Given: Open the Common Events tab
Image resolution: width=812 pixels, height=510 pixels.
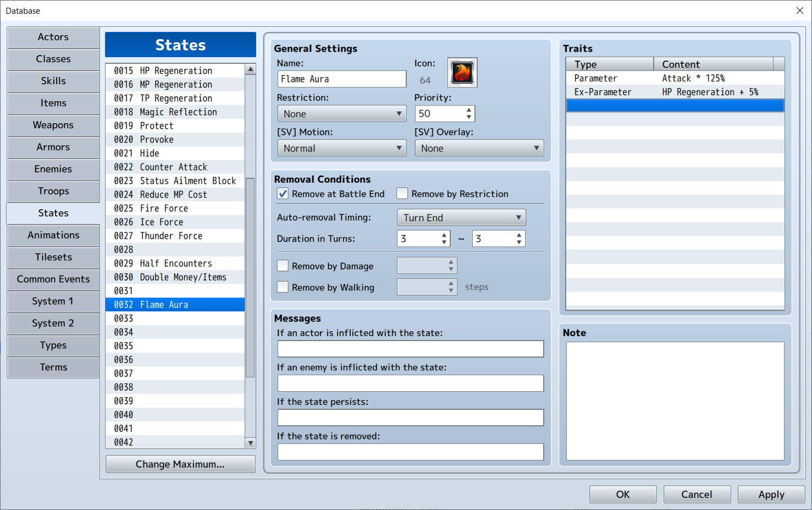Looking at the screenshot, I should click(x=53, y=279).
